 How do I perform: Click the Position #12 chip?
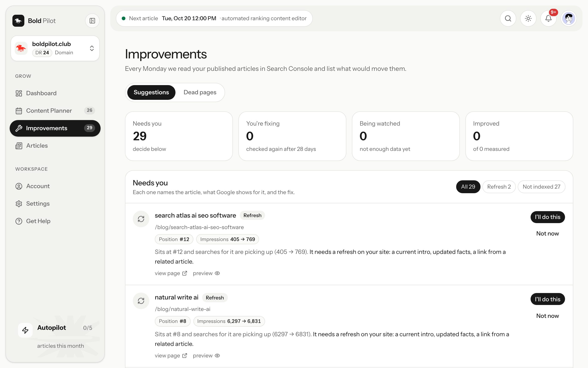[174, 239]
